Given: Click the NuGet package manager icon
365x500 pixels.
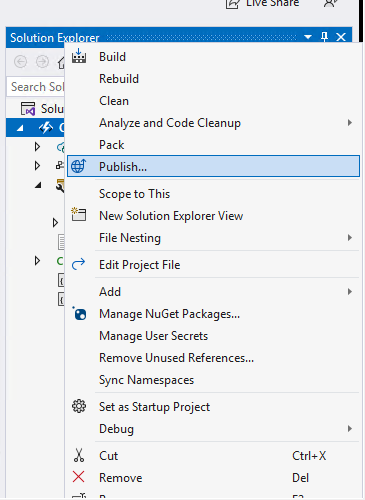Looking at the screenshot, I should [79, 314].
